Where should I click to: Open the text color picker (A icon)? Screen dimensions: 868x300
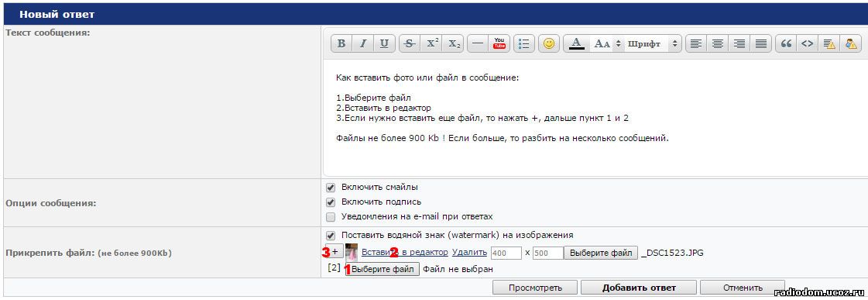click(x=577, y=44)
